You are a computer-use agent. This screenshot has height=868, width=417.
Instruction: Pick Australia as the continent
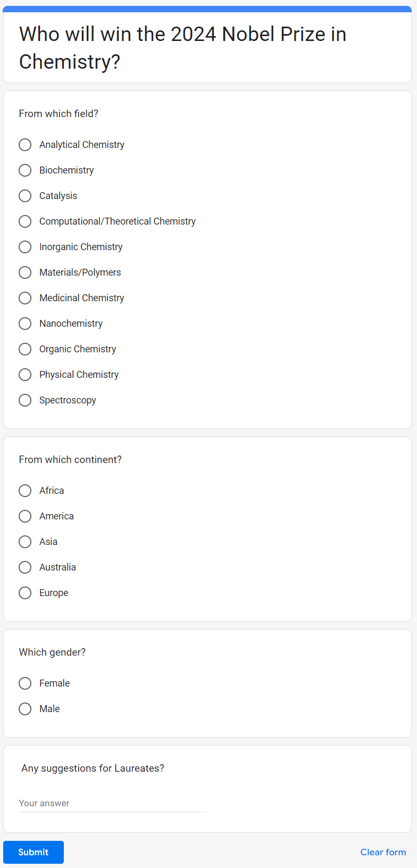pos(25,567)
